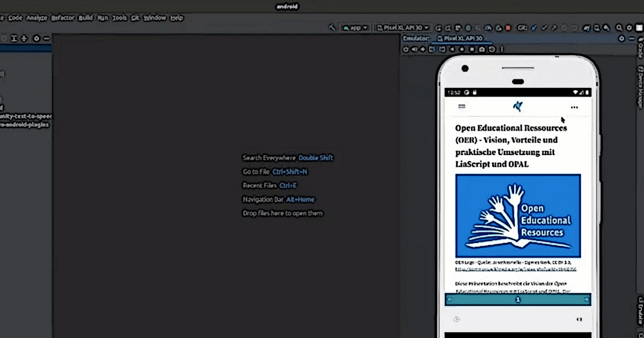
Task: Open the Build menu
Action: [86, 18]
